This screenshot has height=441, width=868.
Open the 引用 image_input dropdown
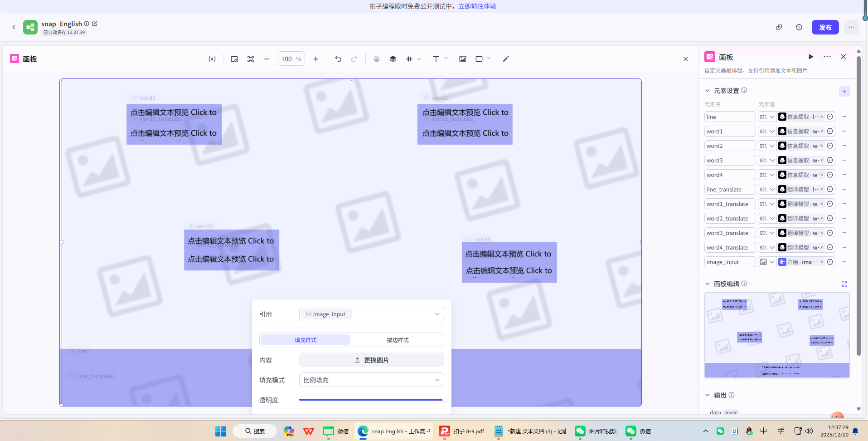[x=372, y=314]
